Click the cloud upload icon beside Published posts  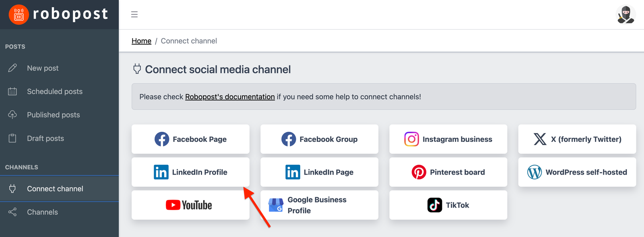point(12,115)
